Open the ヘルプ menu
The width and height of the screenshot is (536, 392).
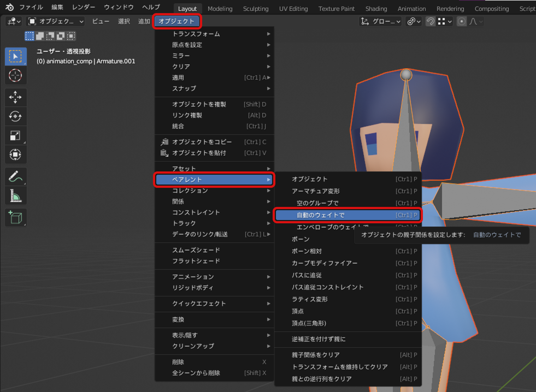tap(151, 7)
